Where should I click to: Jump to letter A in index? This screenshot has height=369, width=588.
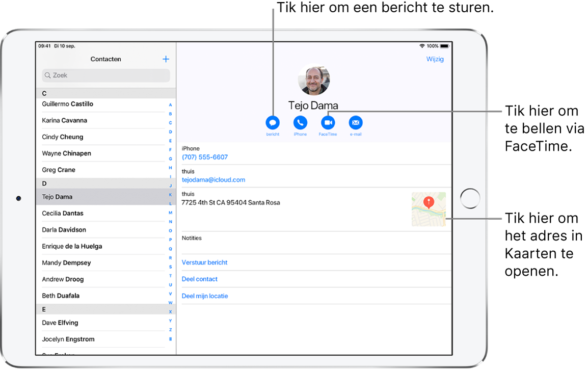click(x=170, y=105)
